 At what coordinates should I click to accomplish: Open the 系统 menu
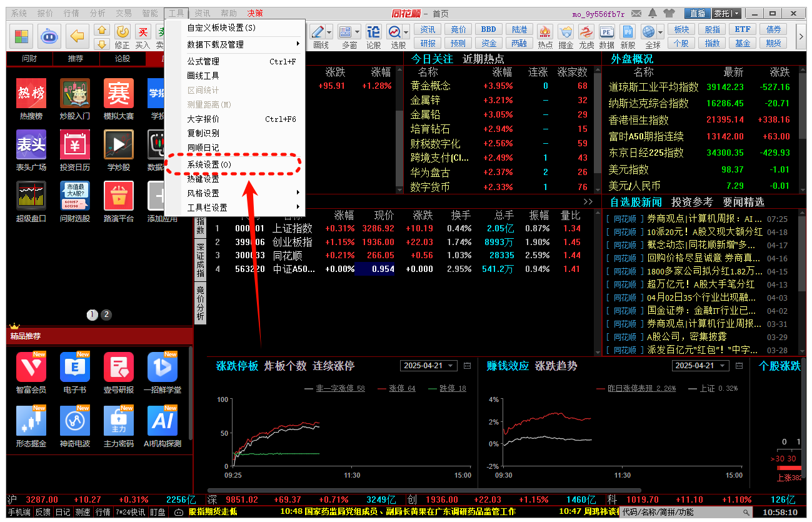pyautogui.click(x=19, y=13)
